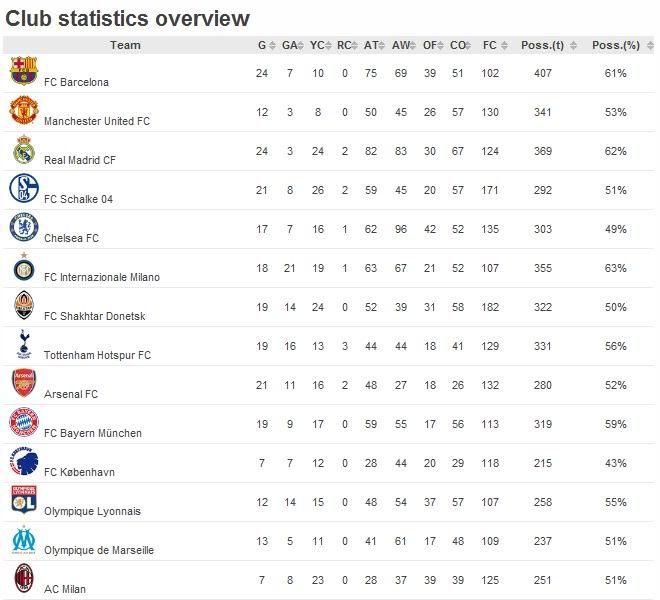Screen dimensions: 660x600
Task: Sort by Poss.(%) column header
Action: click(x=615, y=45)
